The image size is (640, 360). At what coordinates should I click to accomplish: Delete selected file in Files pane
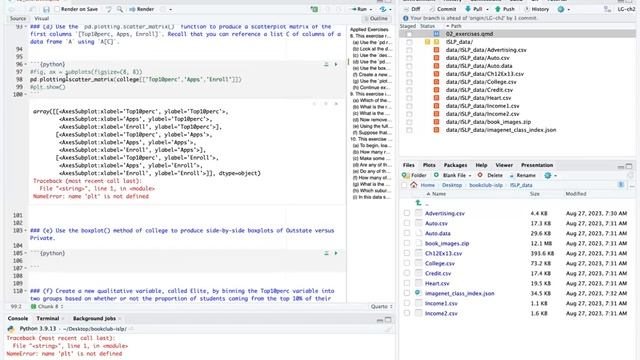point(490,175)
